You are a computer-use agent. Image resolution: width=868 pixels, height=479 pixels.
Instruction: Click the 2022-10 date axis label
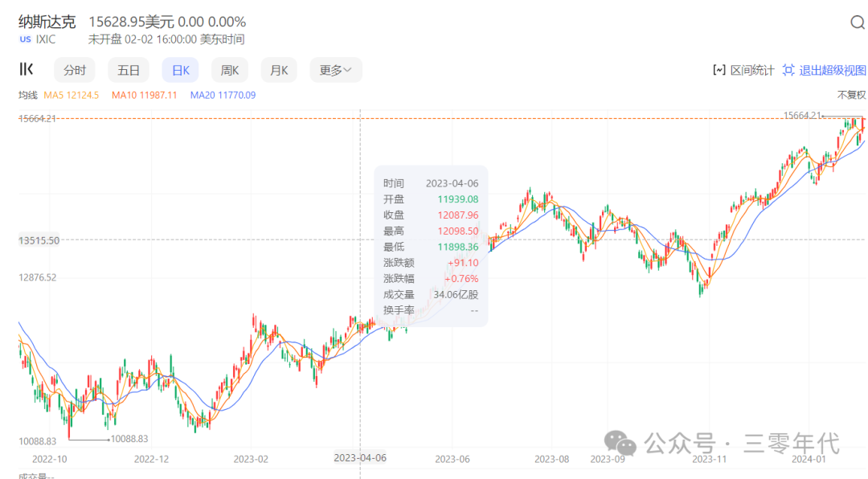point(49,459)
